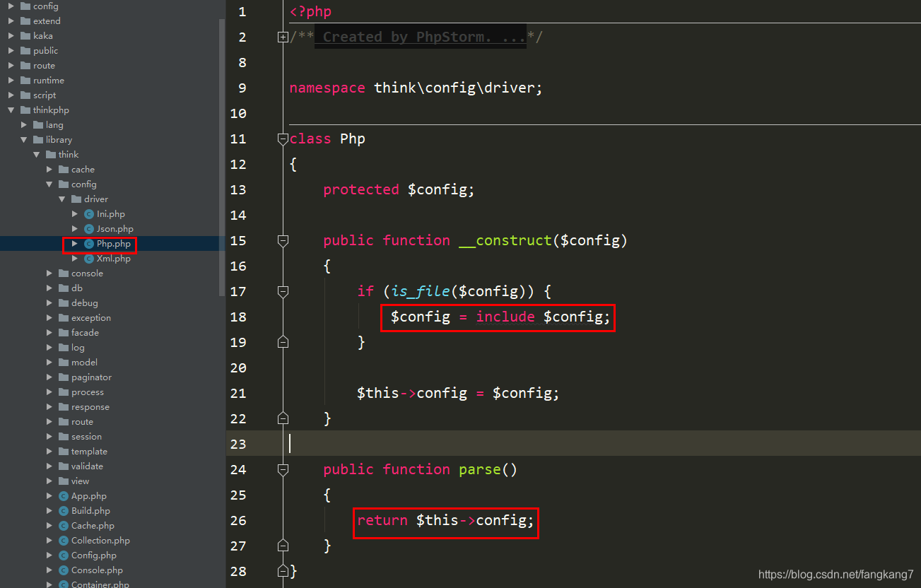Click the Php.php file icon
Screen dimensions: 921x588
click(x=88, y=244)
